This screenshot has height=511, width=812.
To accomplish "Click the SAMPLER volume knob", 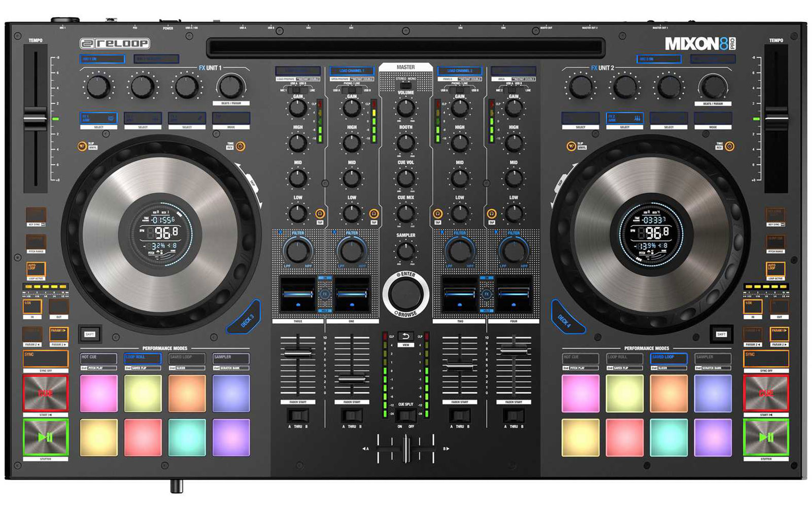I will [405, 251].
